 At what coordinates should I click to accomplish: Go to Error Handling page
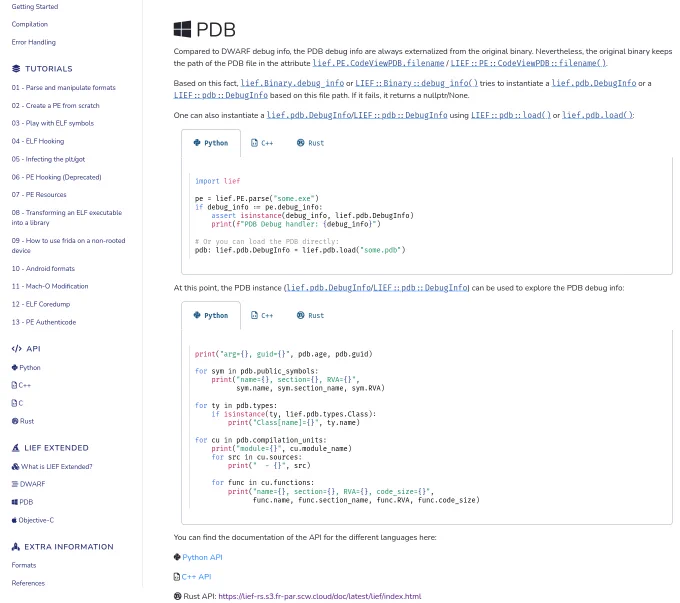[33, 42]
